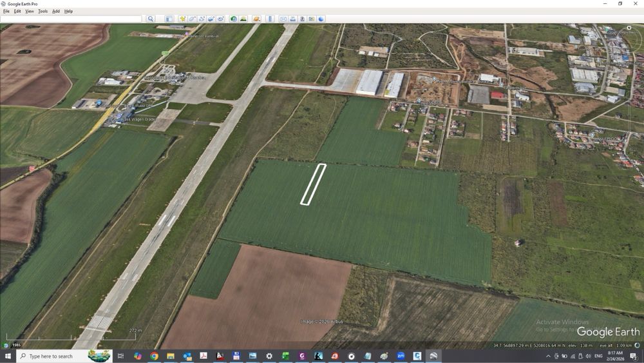The image size is (644, 363).
Task: Toggle sunlight across landscape icon
Action: [x=243, y=19]
